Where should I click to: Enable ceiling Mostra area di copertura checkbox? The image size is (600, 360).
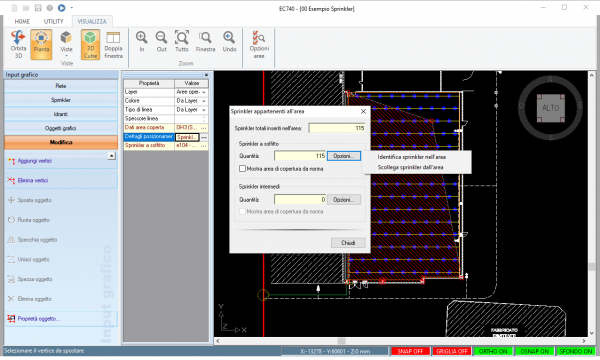pos(242,169)
